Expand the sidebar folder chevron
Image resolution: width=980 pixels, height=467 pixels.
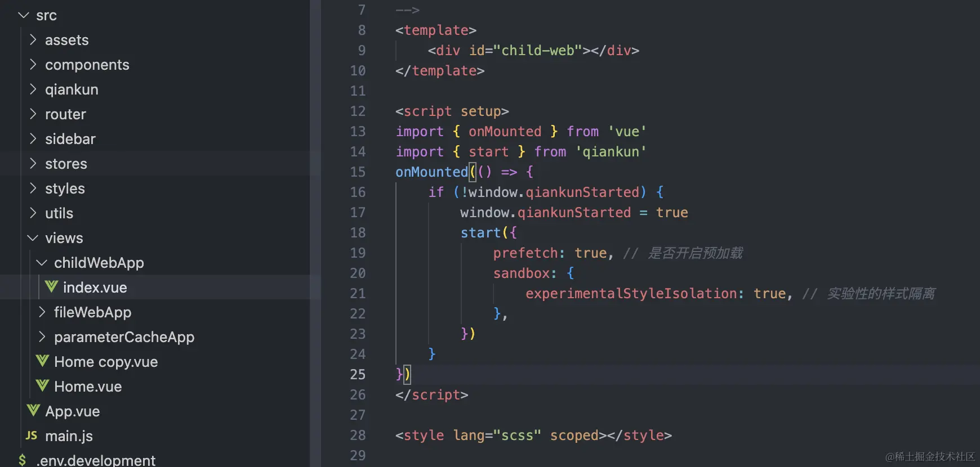tap(33, 139)
